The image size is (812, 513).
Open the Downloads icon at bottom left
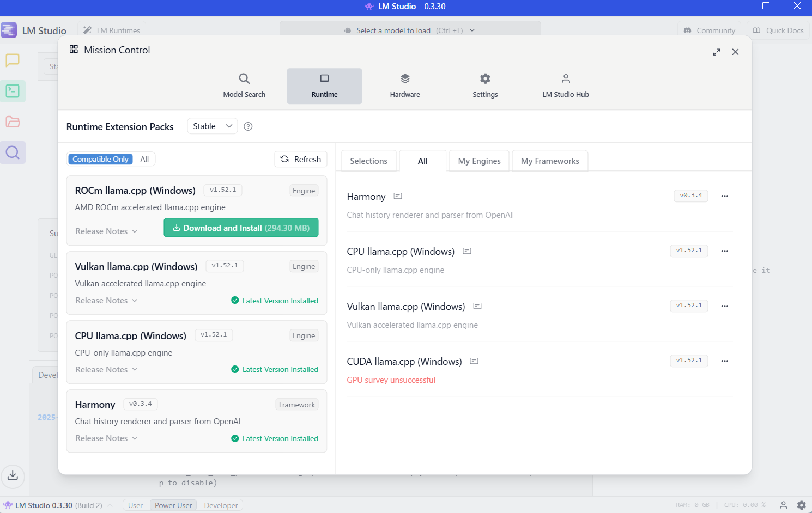coord(13,475)
